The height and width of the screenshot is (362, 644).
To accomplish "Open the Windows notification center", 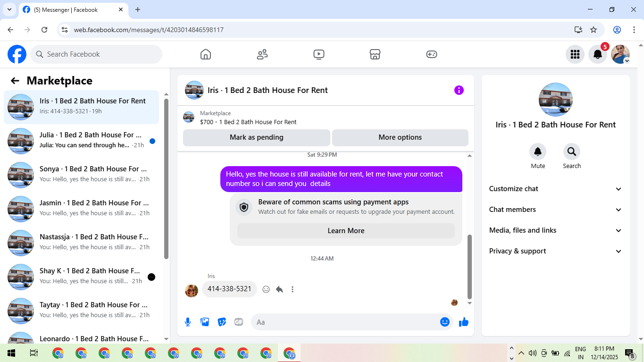I will point(629,353).
